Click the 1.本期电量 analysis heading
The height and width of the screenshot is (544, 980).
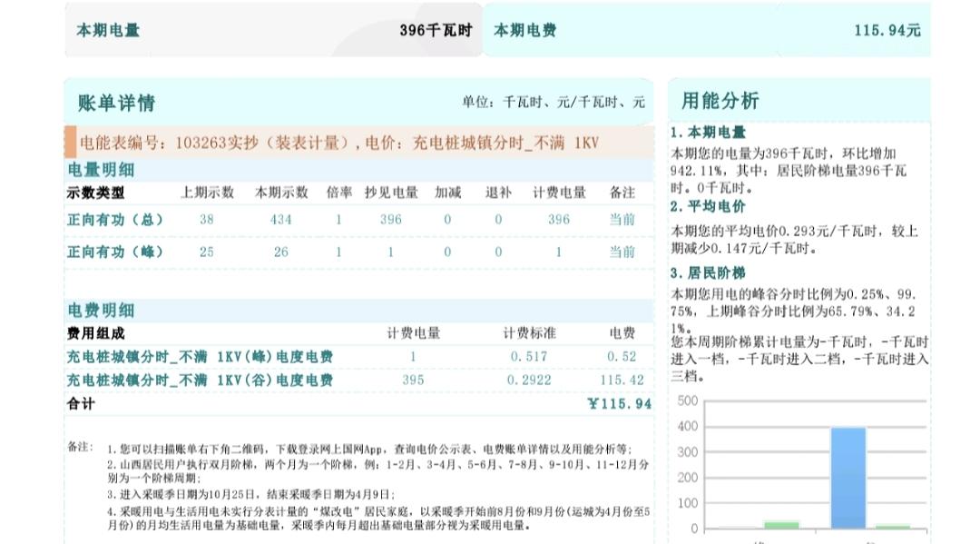pyautogui.click(x=708, y=133)
